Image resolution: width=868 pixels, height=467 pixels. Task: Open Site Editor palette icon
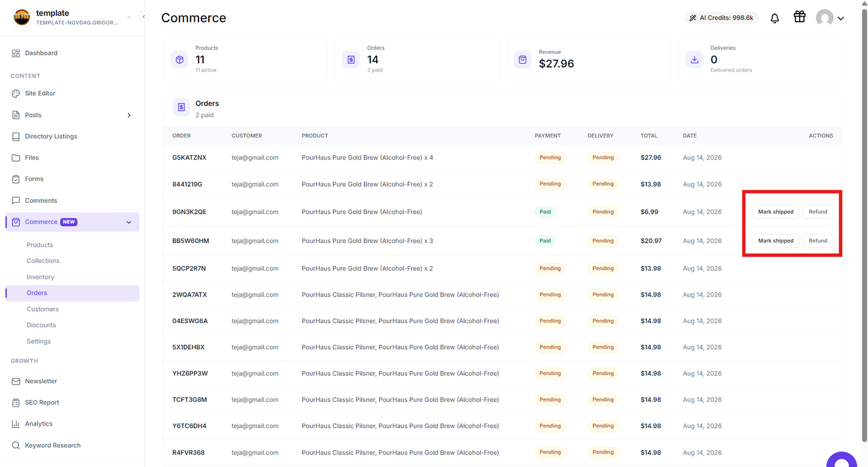[16, 94]
